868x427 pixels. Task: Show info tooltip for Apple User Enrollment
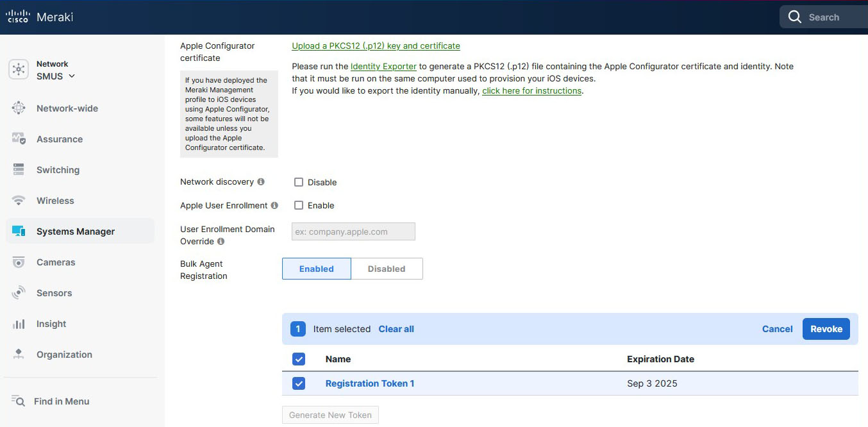274,206
